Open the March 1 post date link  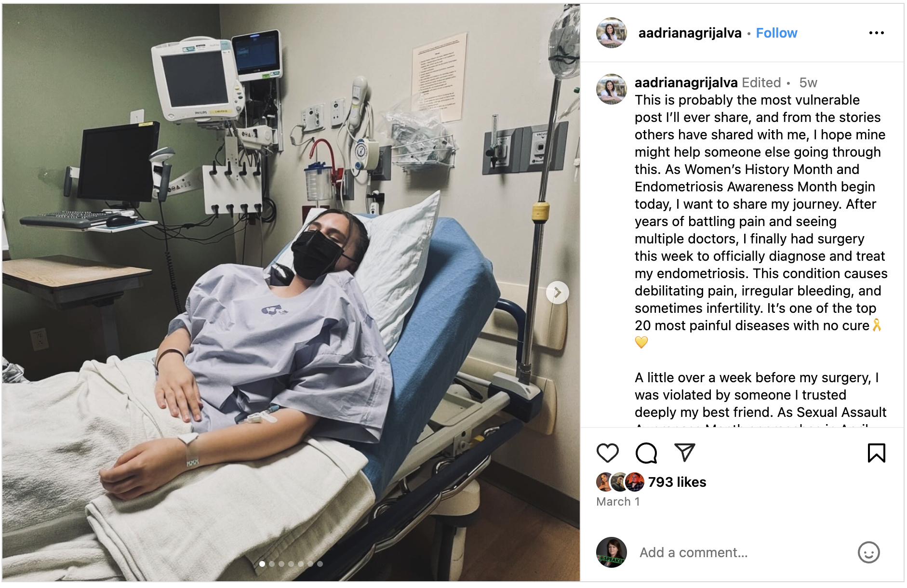[618, 502]
